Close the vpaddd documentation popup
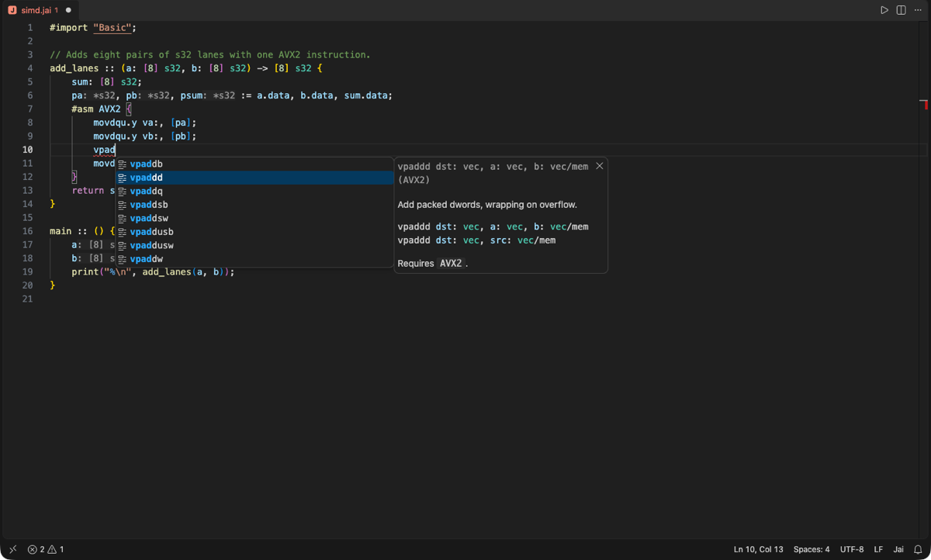Screen dimensions: 931x560 click(x=599, y=166)
